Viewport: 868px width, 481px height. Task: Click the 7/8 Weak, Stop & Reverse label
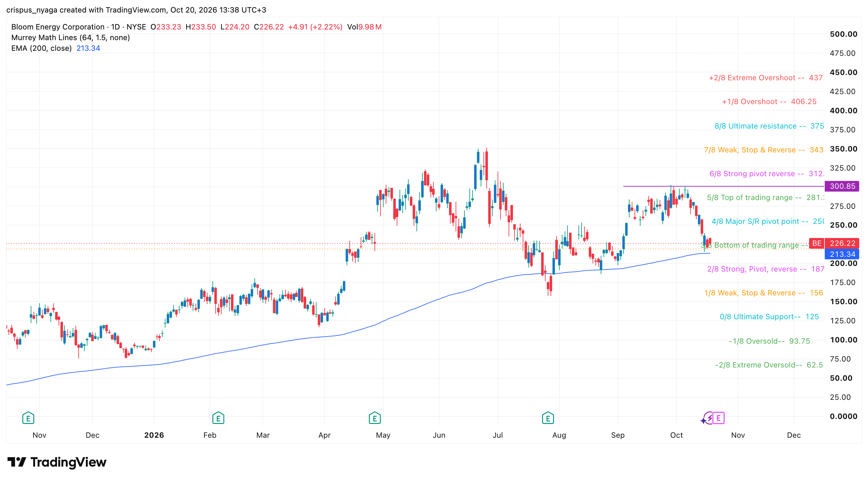tap(764, 150)
